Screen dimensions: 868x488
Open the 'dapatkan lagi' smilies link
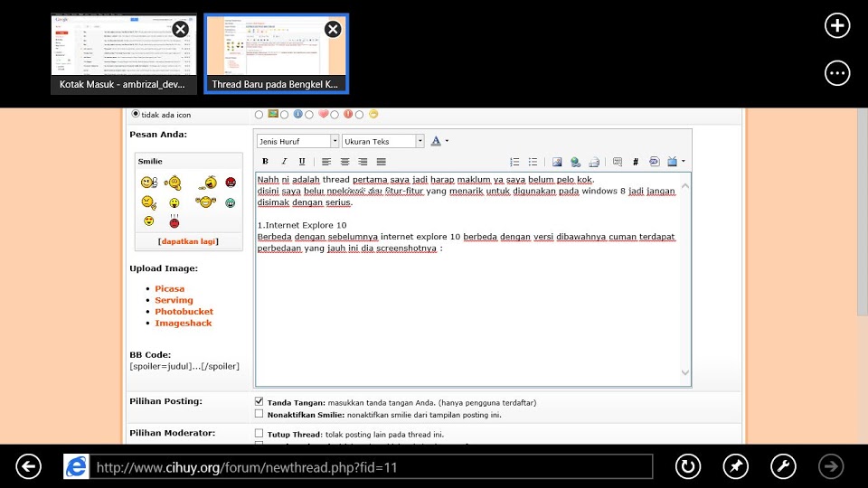188,241
